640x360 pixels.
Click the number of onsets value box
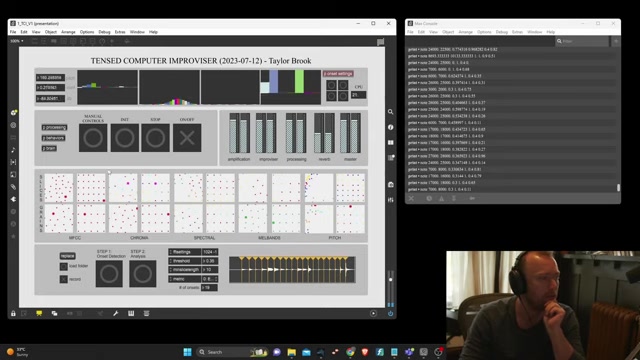click(x=209, y=288)
